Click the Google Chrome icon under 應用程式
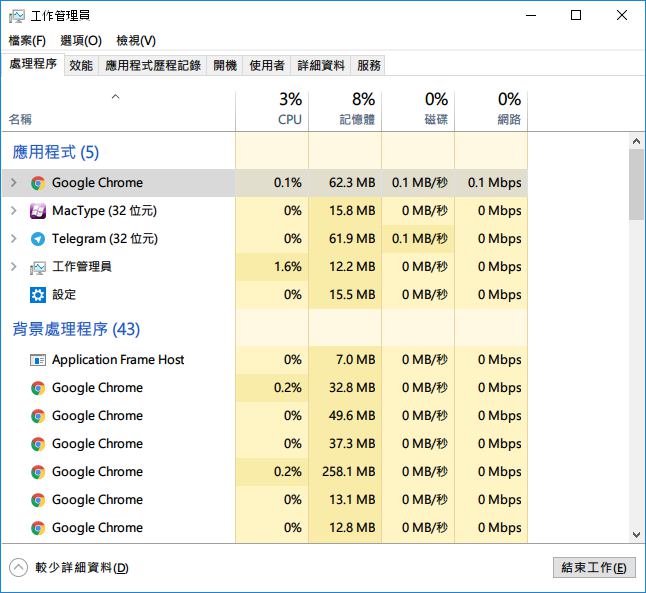The width and height of the screenshot is (646, 593). tap(38, 183)
